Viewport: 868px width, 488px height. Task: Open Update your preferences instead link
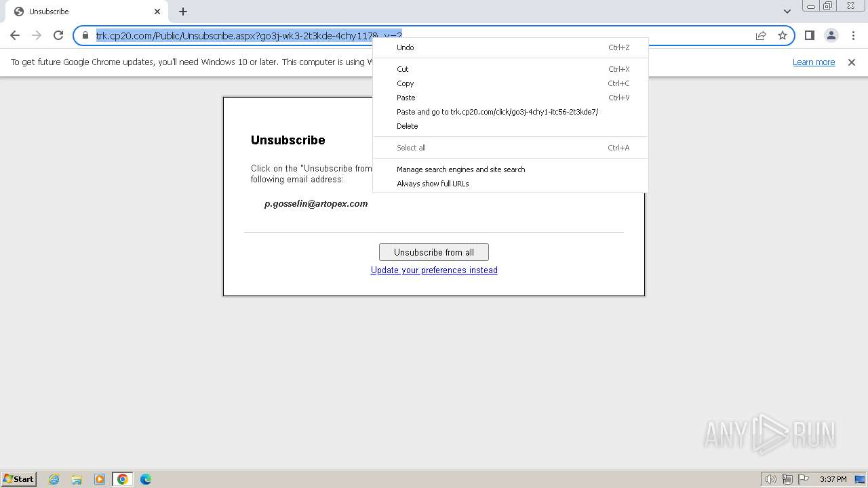434,270
